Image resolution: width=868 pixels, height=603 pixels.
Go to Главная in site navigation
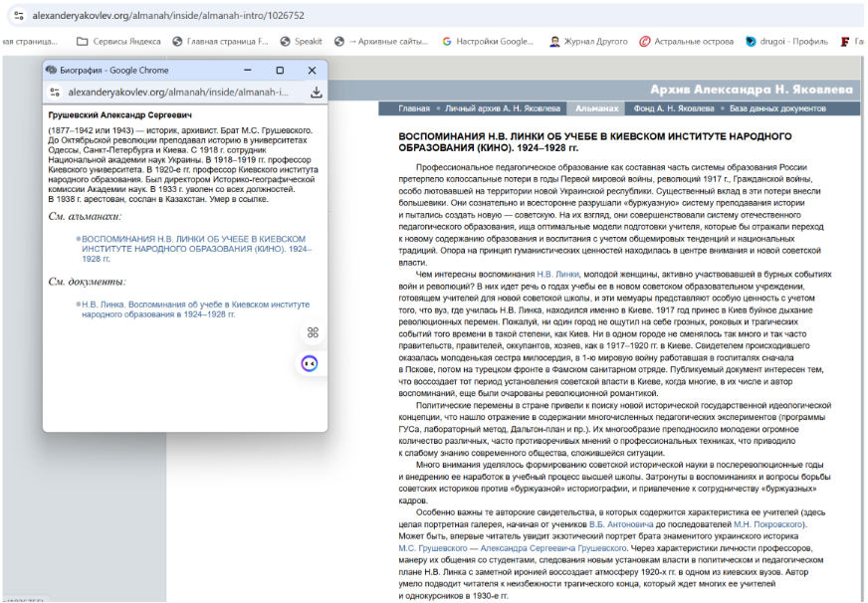click(413, 108)
